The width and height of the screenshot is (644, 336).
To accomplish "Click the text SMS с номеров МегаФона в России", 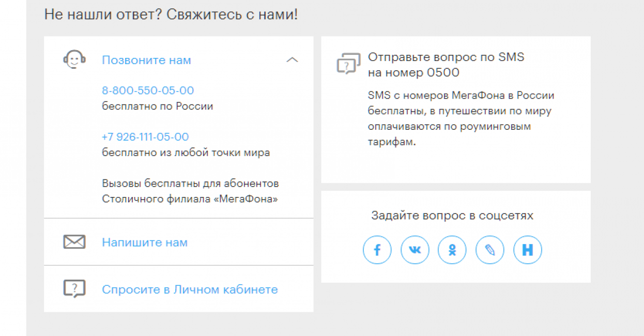I will [461, 96].
